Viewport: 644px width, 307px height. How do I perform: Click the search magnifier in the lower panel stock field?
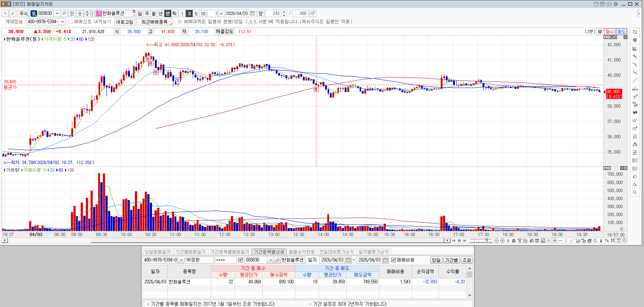coord(277,260)
